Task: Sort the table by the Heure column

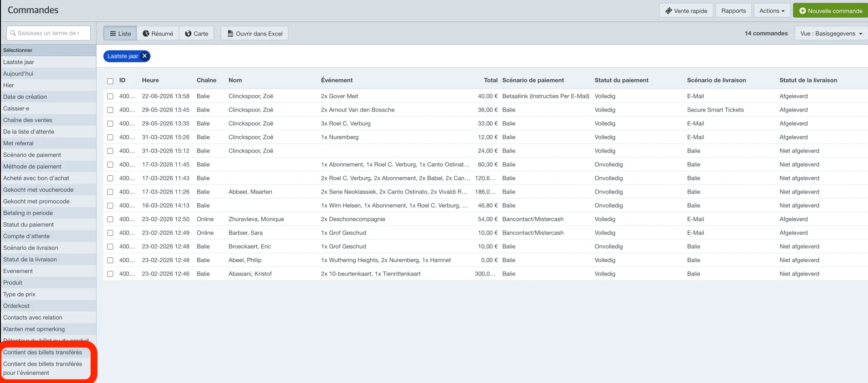Action: [150, 80]
